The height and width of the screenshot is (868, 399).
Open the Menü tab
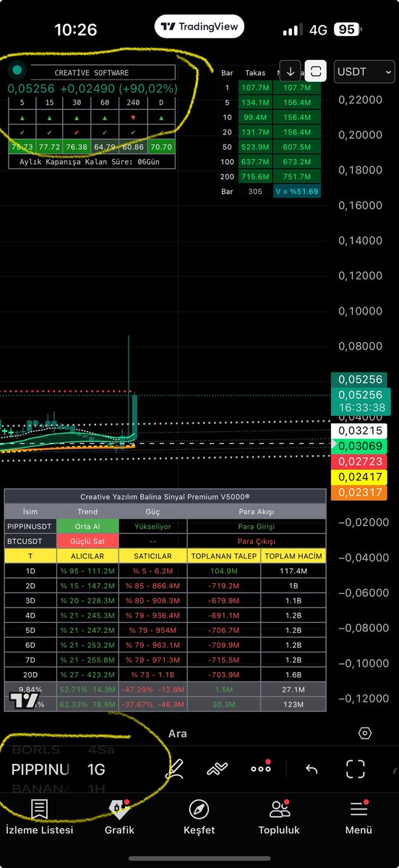pyautogui.click(x=359, y=817)
